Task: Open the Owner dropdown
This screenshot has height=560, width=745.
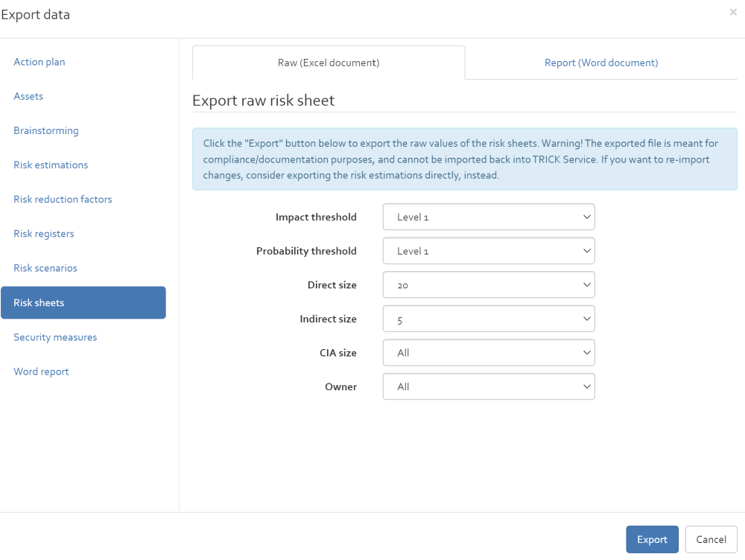Action: click(x=489, y=386)
